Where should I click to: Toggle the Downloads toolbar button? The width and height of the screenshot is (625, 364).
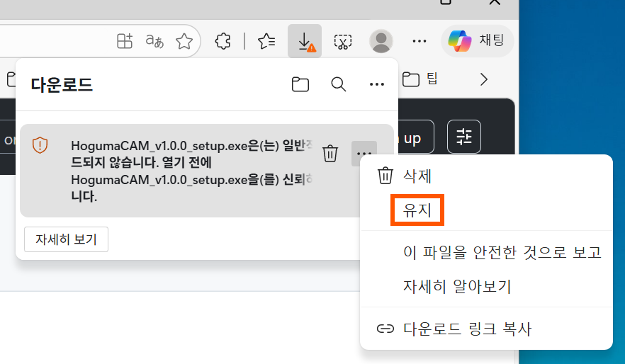tap(305, 41)
